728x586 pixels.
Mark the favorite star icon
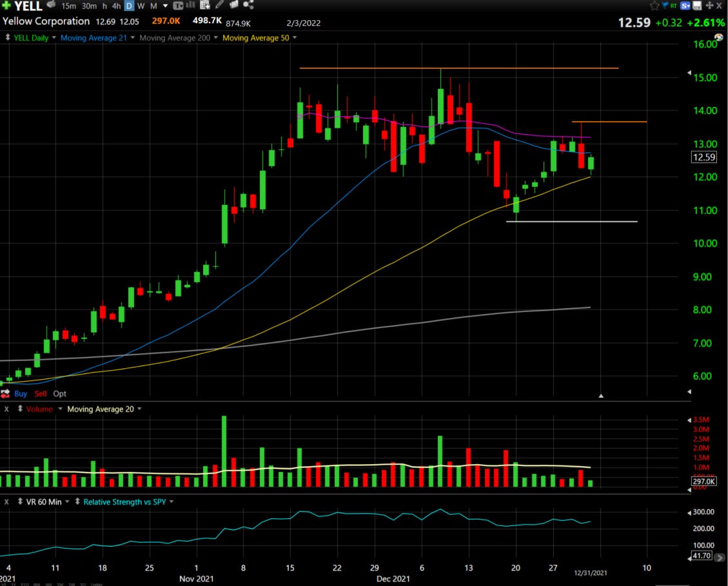pyautogui.click(x=654, y=6)
